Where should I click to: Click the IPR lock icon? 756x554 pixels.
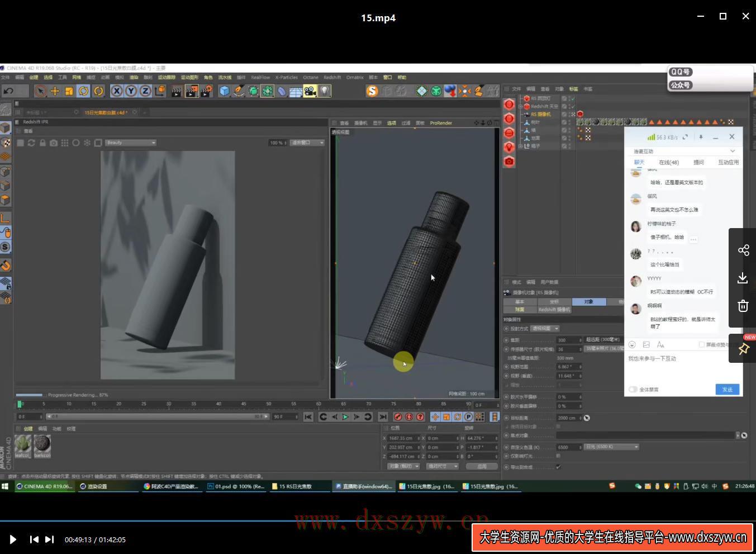point(42,143)
